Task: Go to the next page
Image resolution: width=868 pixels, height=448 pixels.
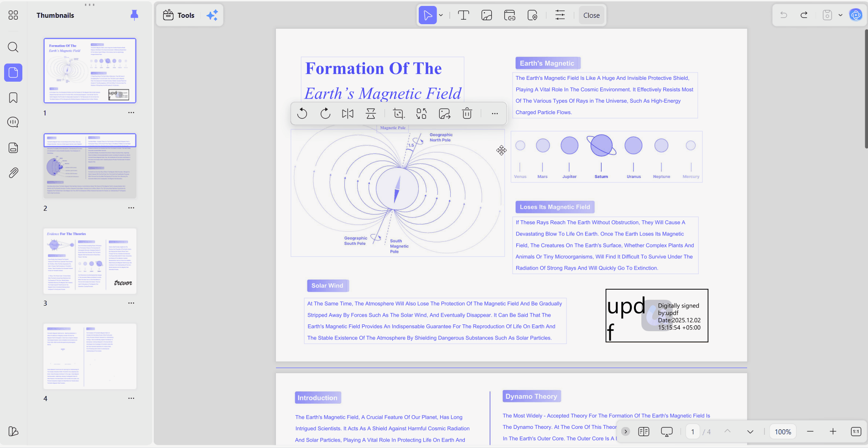Action: (x=750, y=432)
